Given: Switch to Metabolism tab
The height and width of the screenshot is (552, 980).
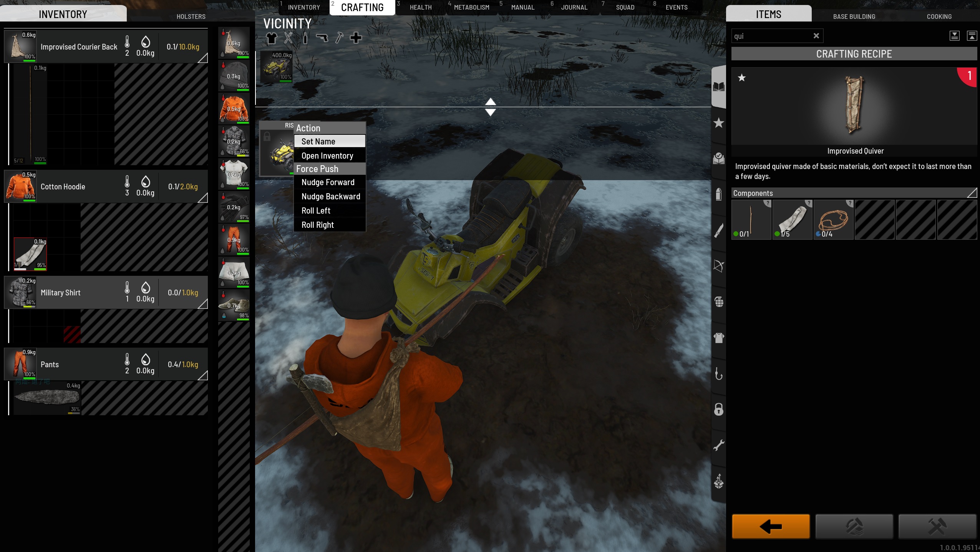Looking at the screenshot, I should [471, 7].
